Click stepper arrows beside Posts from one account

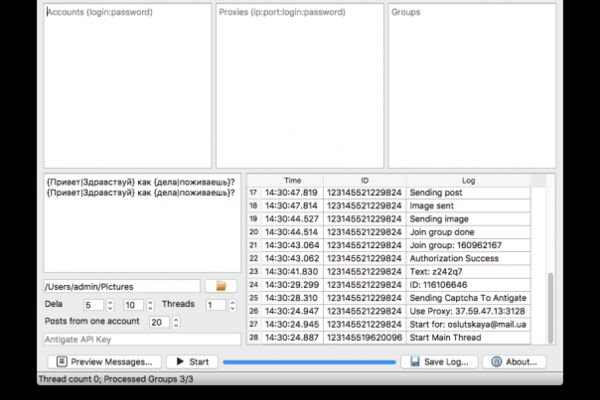tap(176, 322)
